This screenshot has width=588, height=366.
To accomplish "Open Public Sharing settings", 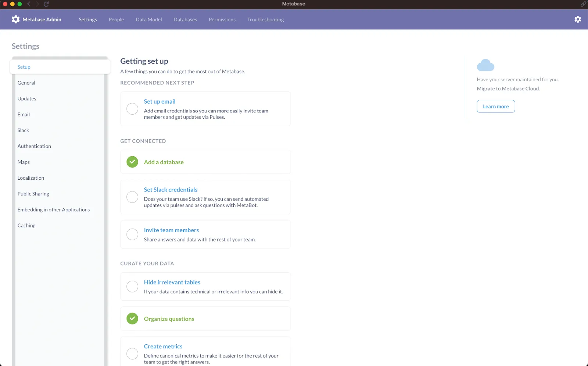I will (x=33, y=194).
